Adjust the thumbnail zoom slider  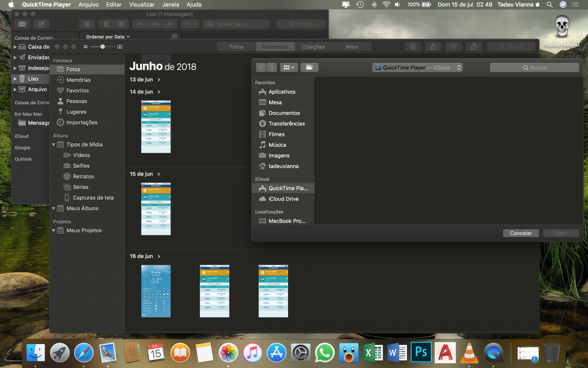[103, 46]
